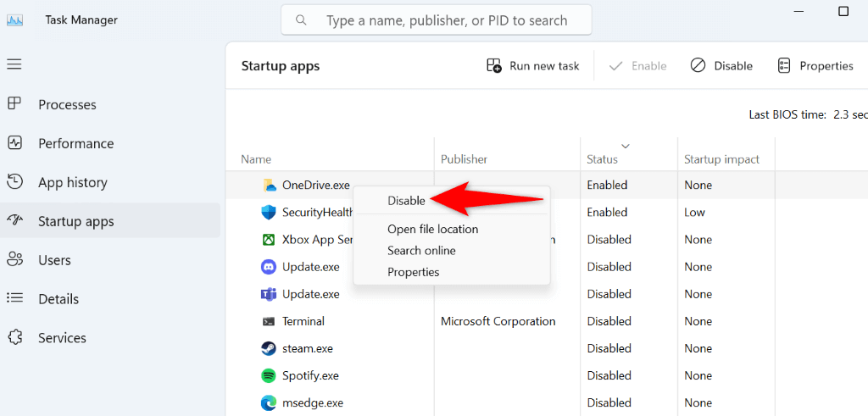Screen dimensions: 868x416
Task: Click the Teams Update.exe icon
Action: tap(269, 294)
